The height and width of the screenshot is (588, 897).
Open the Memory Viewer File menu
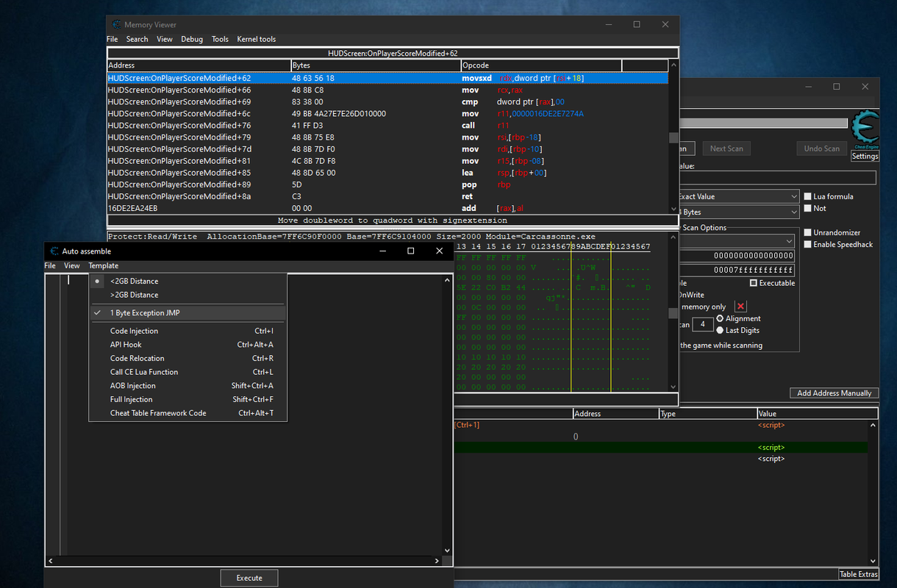(112, 39)
